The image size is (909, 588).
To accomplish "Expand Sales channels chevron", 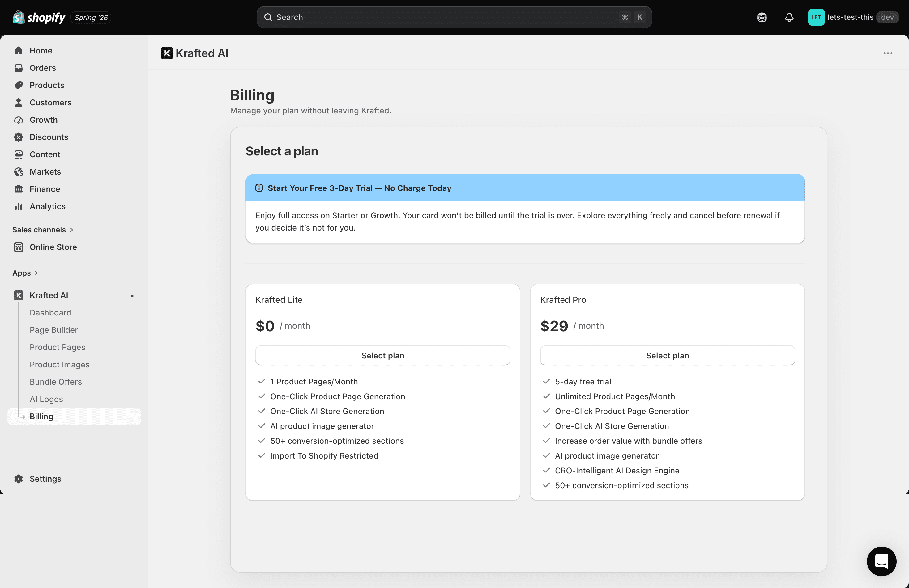I will click(71, 230).
